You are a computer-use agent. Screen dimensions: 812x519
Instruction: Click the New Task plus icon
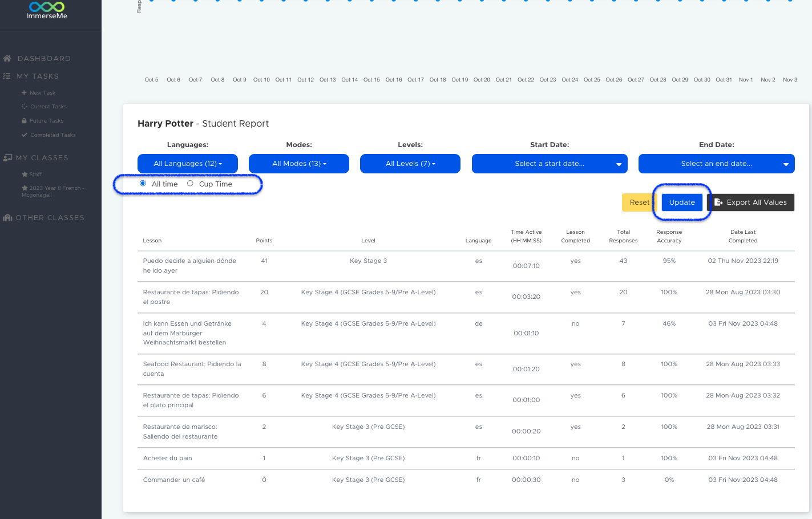24,92
